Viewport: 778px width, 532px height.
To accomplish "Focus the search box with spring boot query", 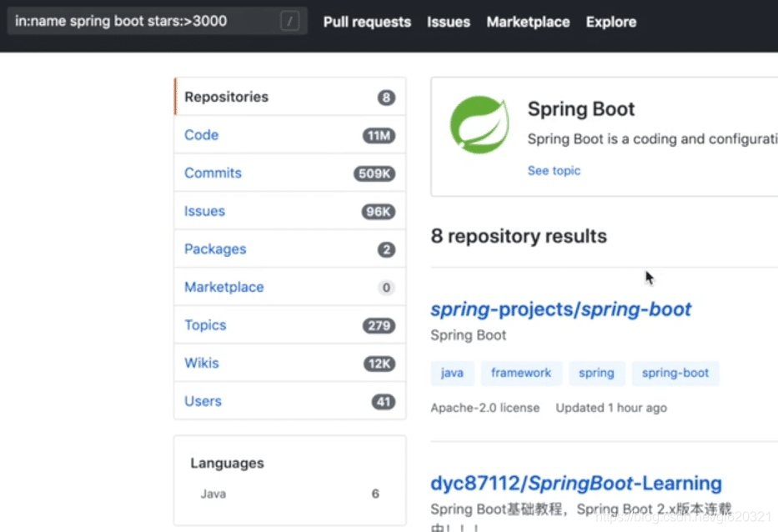I will [158, 21].
